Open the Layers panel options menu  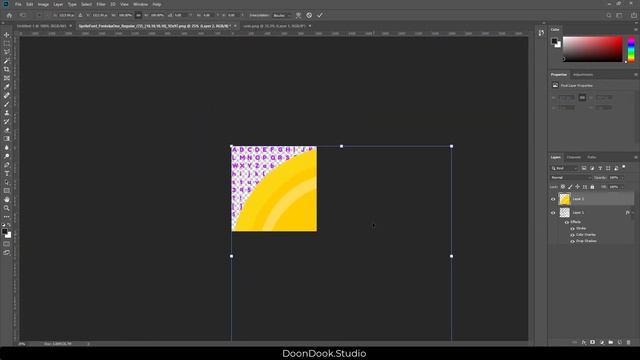[636, 157]
